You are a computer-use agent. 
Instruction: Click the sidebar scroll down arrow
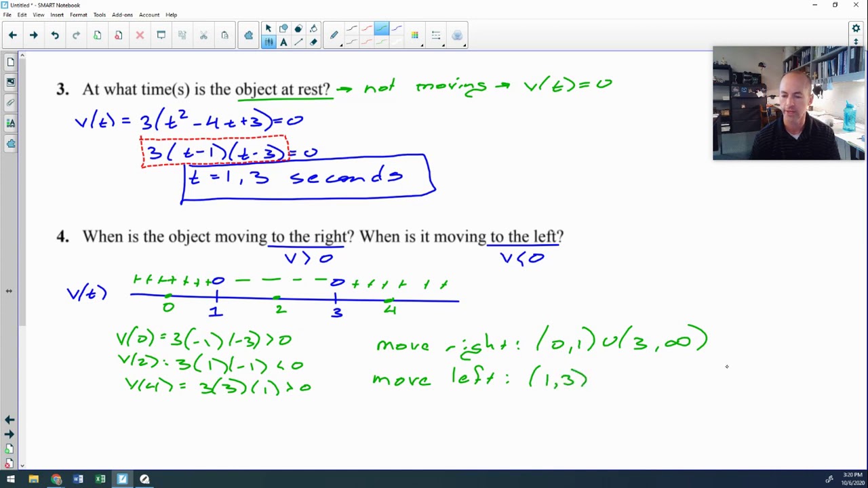(22, 466)
